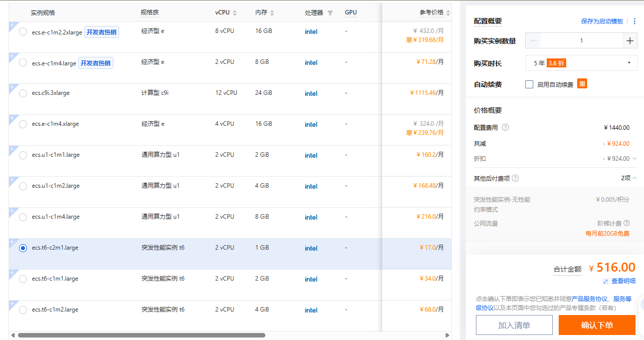
Task: Click the 惠¥319.68/月 discounted price
Action: click(425, 40)
